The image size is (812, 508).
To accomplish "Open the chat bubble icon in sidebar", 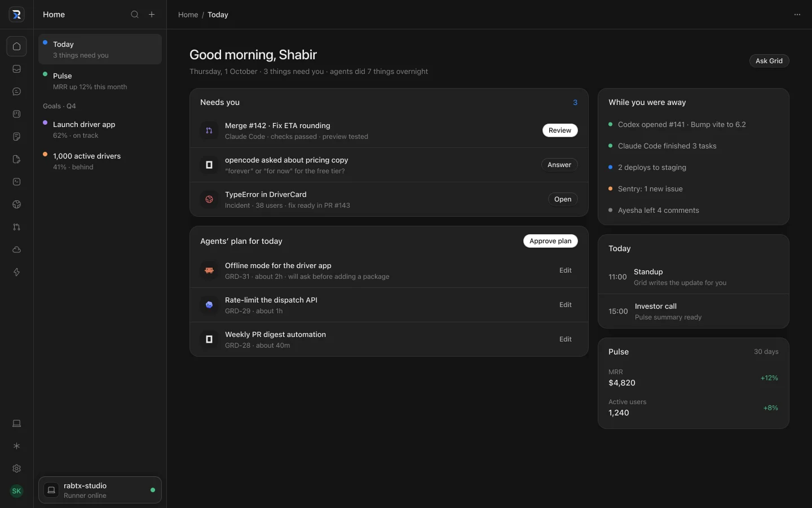I will click(16, 91).
